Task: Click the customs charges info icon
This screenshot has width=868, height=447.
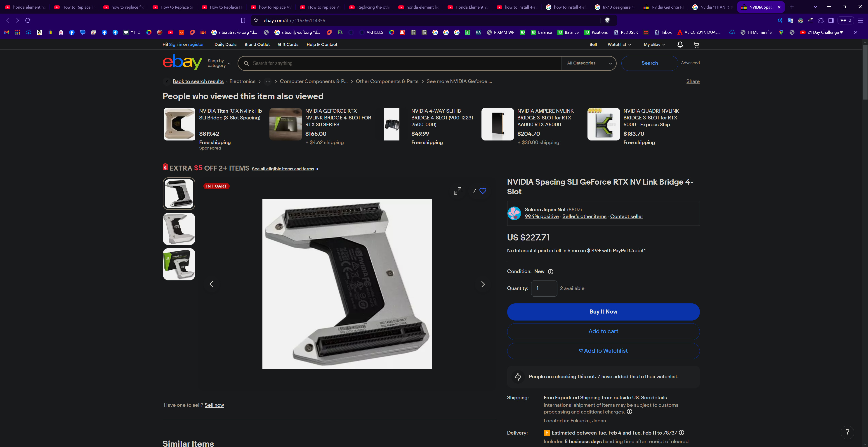Action: (x=630, y=412)
